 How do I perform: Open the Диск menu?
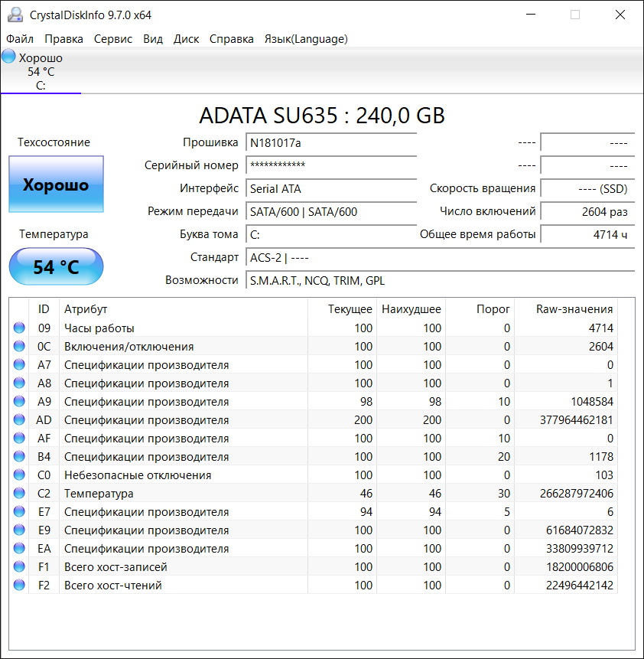tap(186, 39)
